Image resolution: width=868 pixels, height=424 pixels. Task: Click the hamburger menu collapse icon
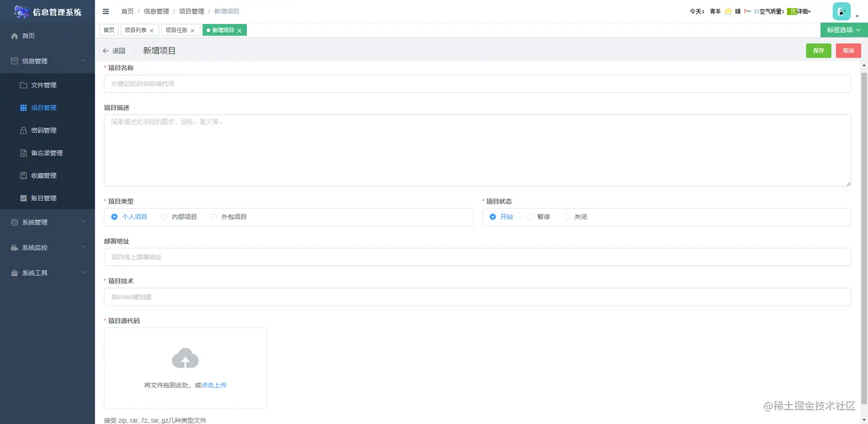coord(106,11)
